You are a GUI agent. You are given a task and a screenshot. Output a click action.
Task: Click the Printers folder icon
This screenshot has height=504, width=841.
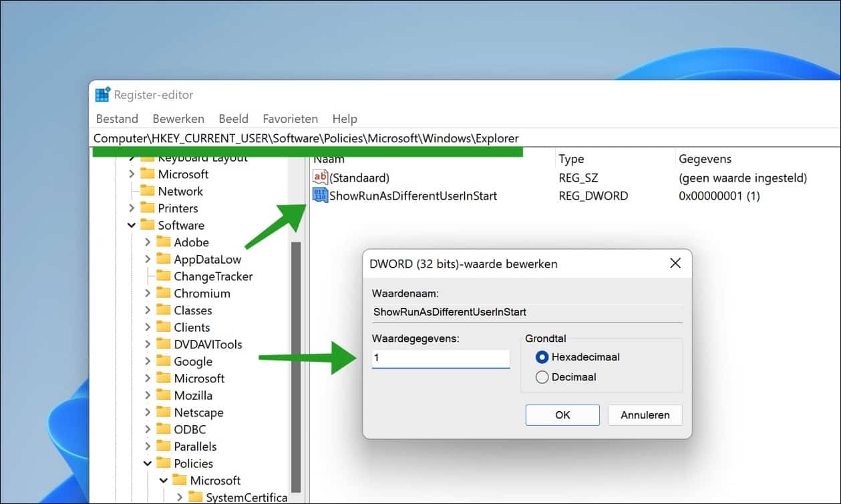pos(148,208)
